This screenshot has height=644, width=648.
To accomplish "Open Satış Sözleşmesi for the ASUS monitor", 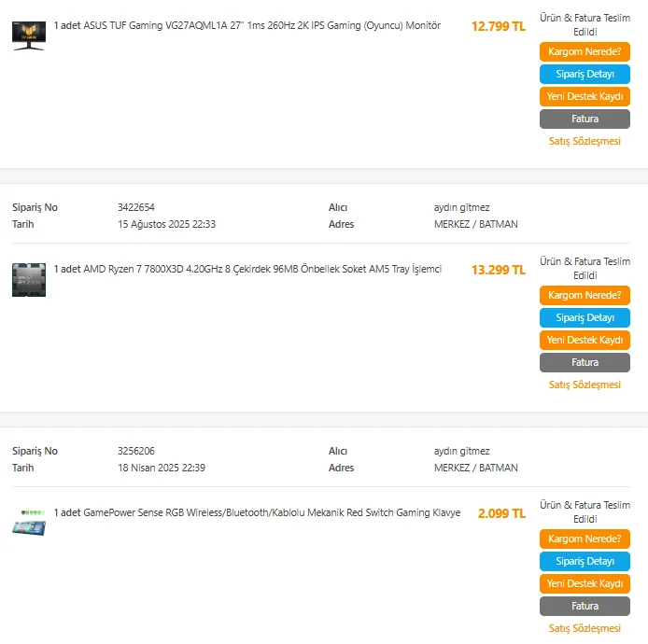I will pos(585,141).
